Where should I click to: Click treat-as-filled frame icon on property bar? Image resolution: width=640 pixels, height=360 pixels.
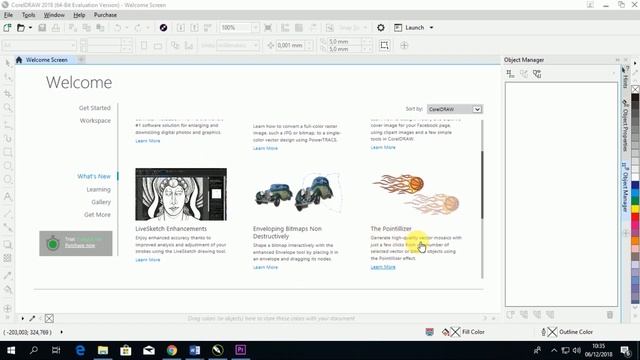(384, 45)
